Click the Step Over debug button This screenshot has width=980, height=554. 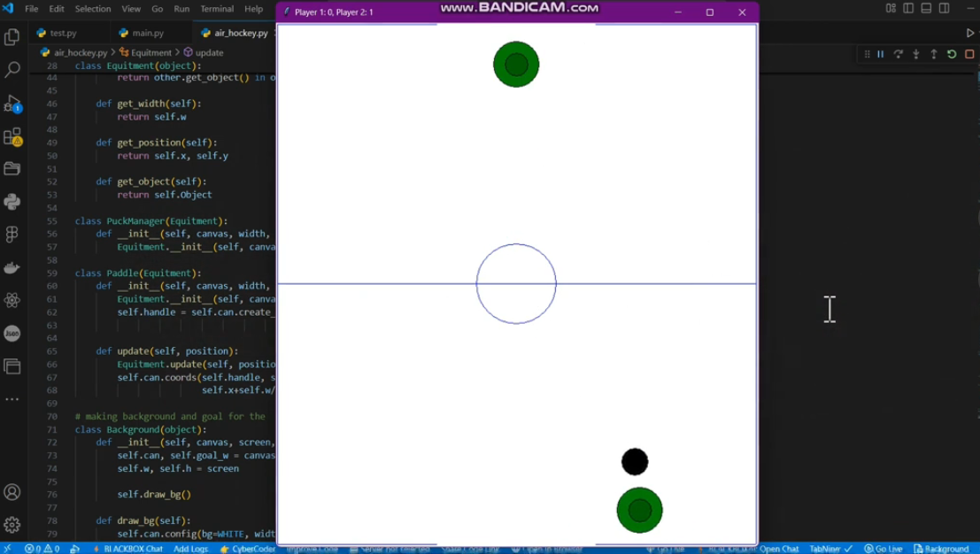[x=899, y=54]
